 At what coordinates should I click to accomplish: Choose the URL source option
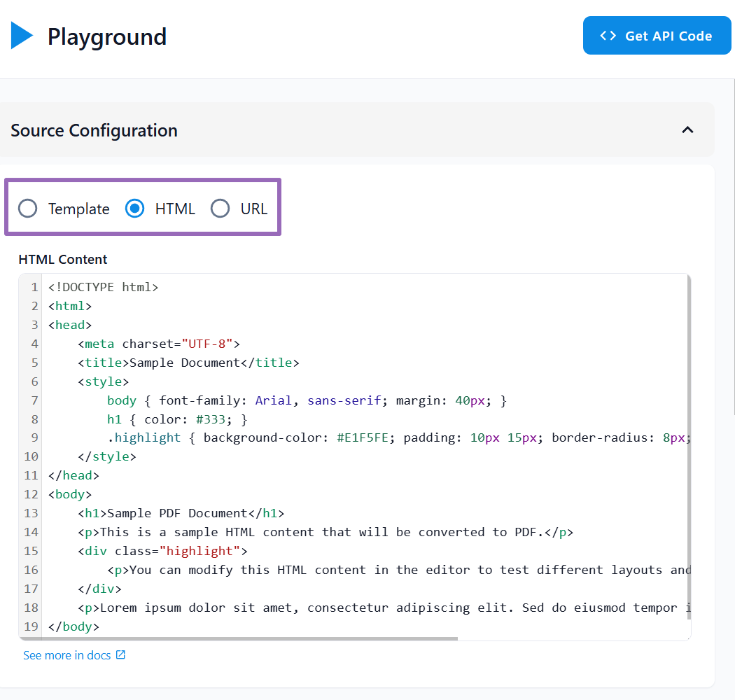click(220, 208)
